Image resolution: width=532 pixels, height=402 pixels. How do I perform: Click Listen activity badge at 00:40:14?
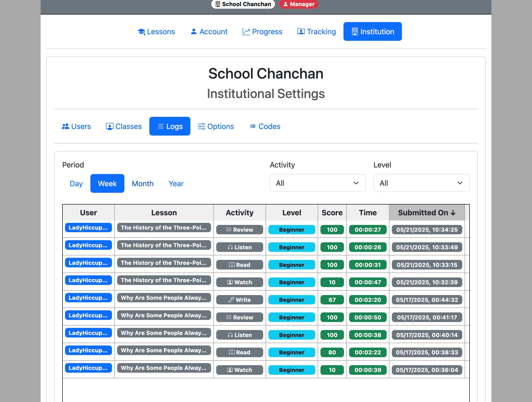click(x=239, y=335)
